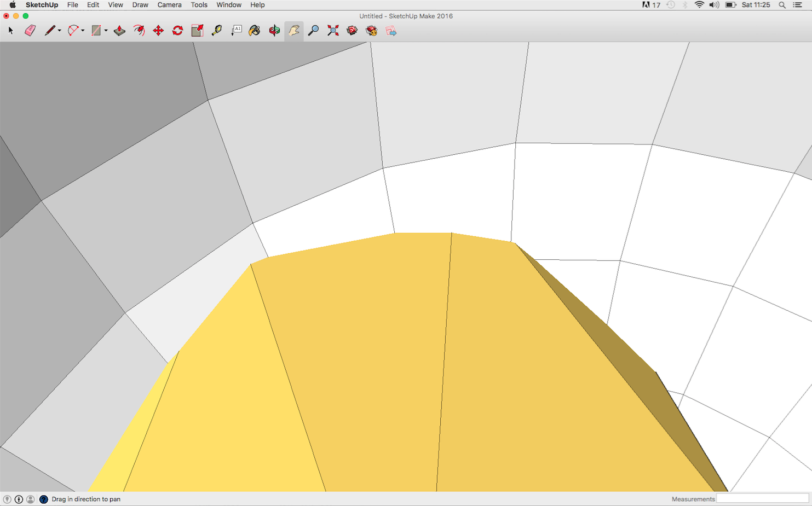812x506 pixels.
Task: Select the Paint Bucket tool
Action: pos(254,31)
